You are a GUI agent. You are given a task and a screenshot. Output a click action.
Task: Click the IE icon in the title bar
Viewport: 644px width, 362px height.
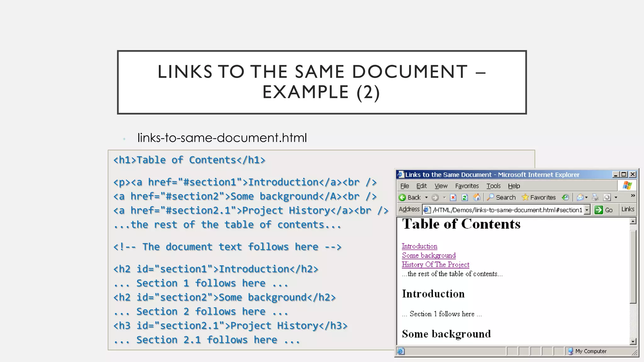tap(401, 174)
